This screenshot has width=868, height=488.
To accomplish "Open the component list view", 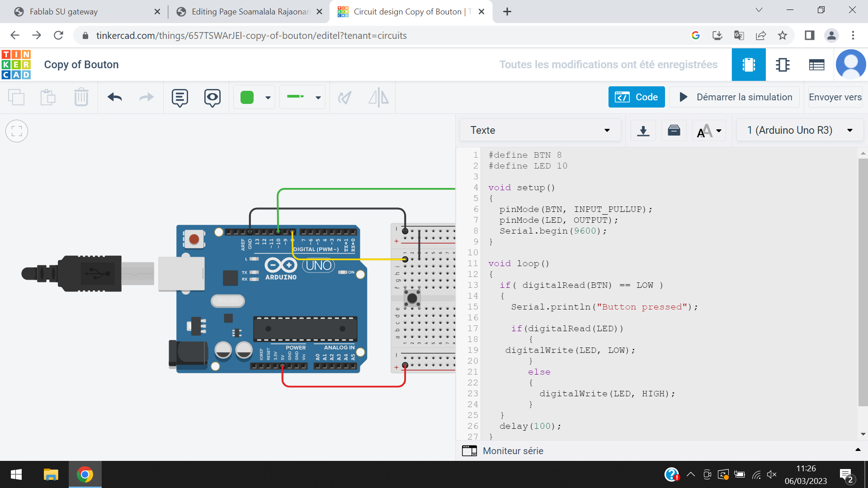I will coord(816,65).
